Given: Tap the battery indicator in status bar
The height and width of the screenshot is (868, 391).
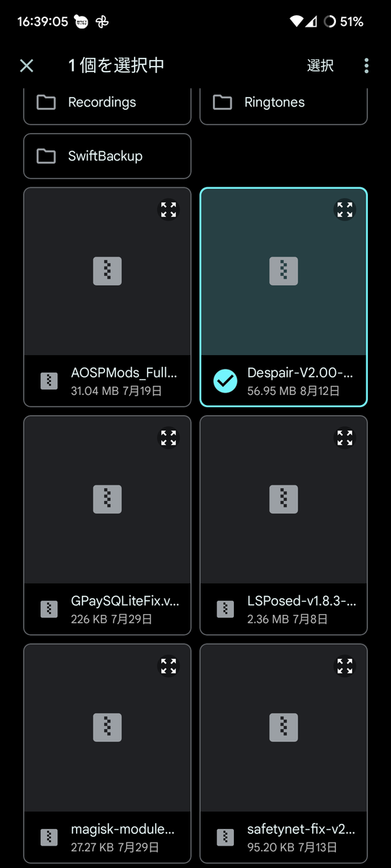Looking at the screenshot, I should 344,22.
